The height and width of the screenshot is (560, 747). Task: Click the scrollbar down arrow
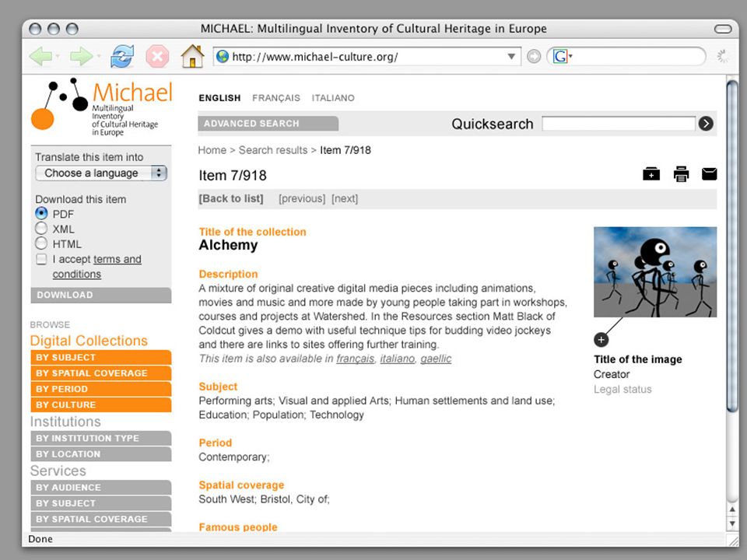[x=732, y=523]
